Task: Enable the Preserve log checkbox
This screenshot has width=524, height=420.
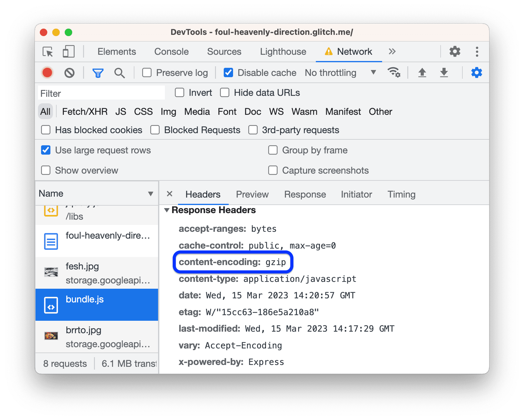Action: tap(147, 73)
